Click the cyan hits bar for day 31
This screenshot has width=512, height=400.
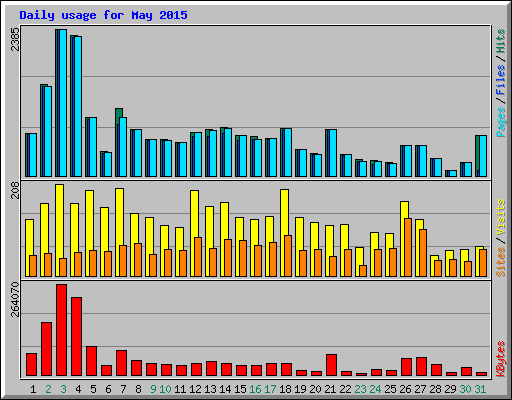[483, 156]
